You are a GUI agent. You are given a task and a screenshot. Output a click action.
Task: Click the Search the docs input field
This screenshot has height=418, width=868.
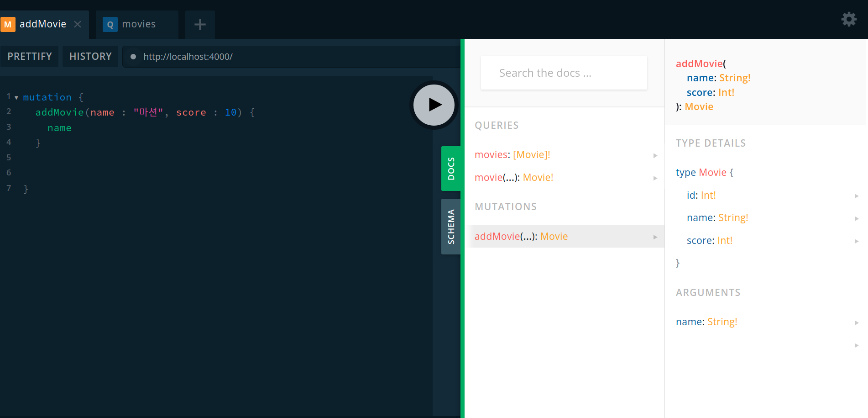[x=563, y=73]
